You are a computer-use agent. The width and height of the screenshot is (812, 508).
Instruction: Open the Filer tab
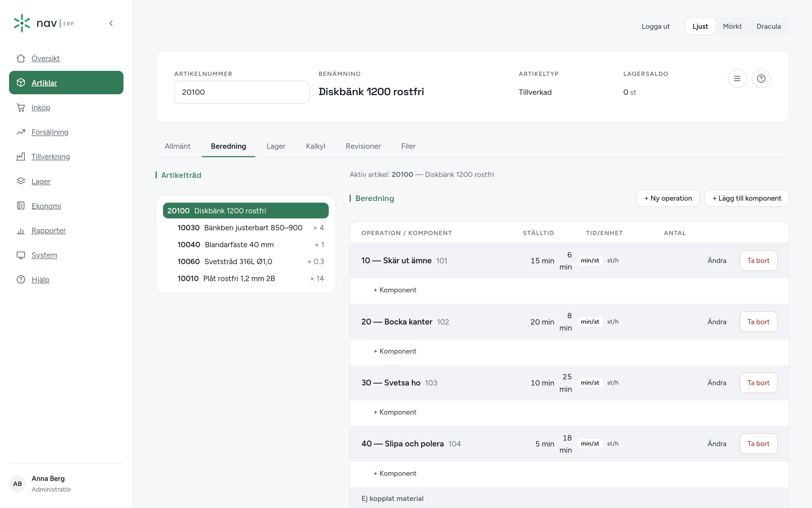[x=408, y=146]
